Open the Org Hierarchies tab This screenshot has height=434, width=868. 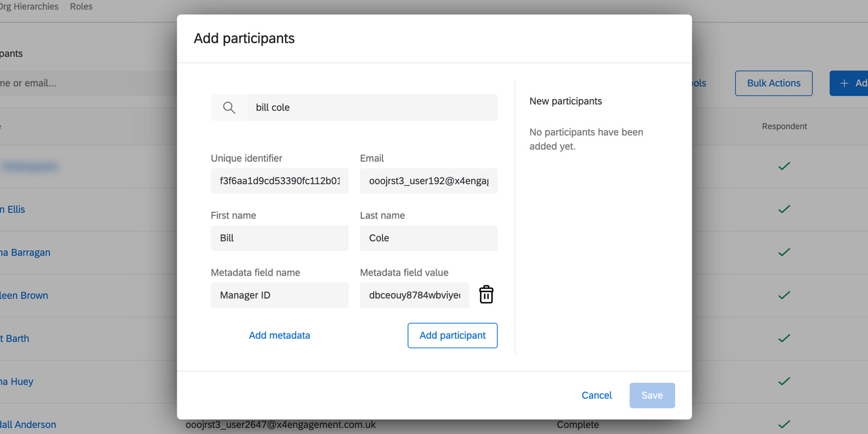pos(29,7)
